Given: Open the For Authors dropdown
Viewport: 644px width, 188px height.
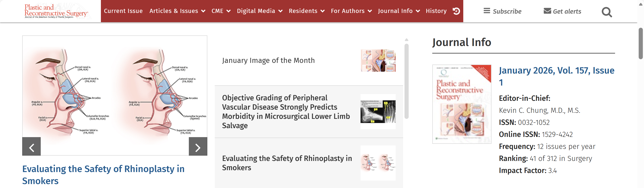Looking at the screenshot, I should point(370,11).
